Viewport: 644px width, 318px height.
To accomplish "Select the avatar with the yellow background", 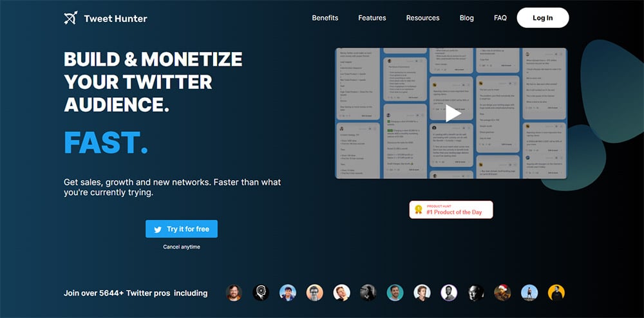I will tap(556, 293).
